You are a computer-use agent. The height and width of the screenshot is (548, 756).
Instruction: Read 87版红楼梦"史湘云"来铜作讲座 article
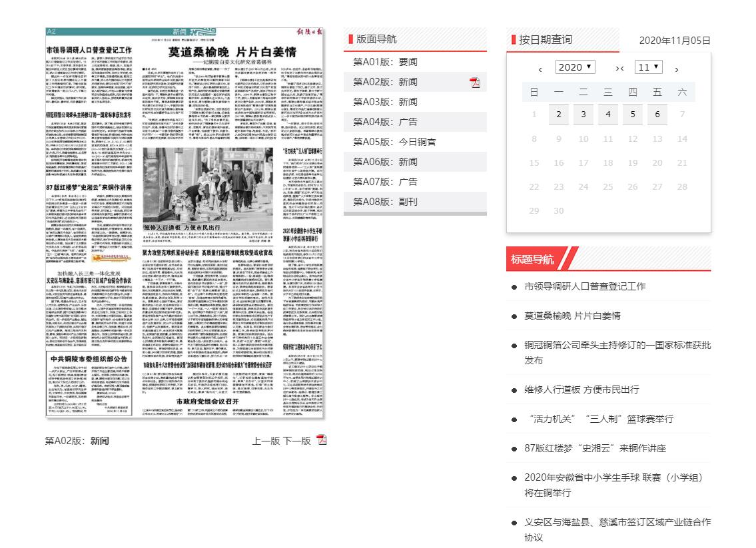pos(595,448)
